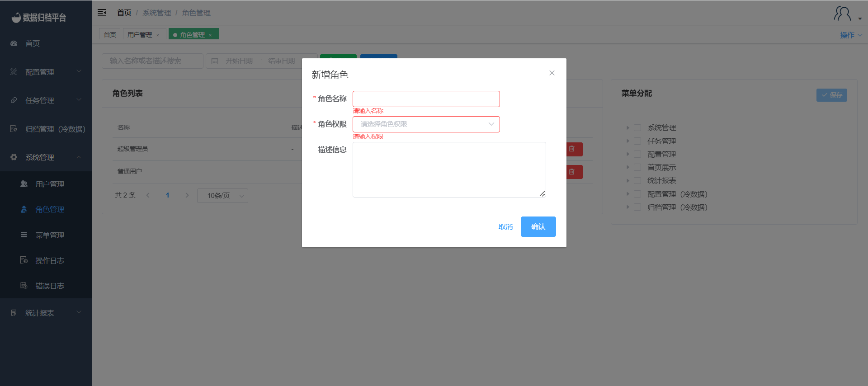This screenshot has width=868, height=386.
Task: Focus the 描述信息 textarea
Action: pyautogui.click(x=449, y=169)
